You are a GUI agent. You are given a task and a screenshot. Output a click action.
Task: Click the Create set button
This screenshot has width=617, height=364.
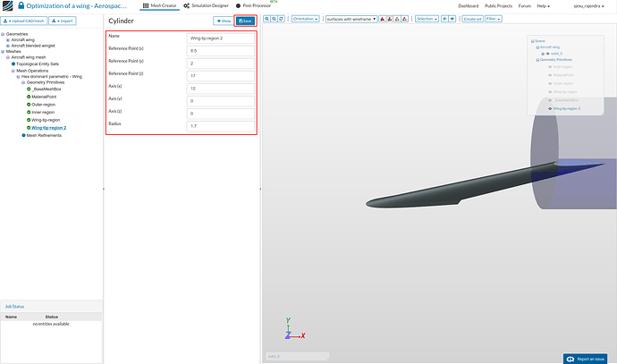tap(472, 19)
